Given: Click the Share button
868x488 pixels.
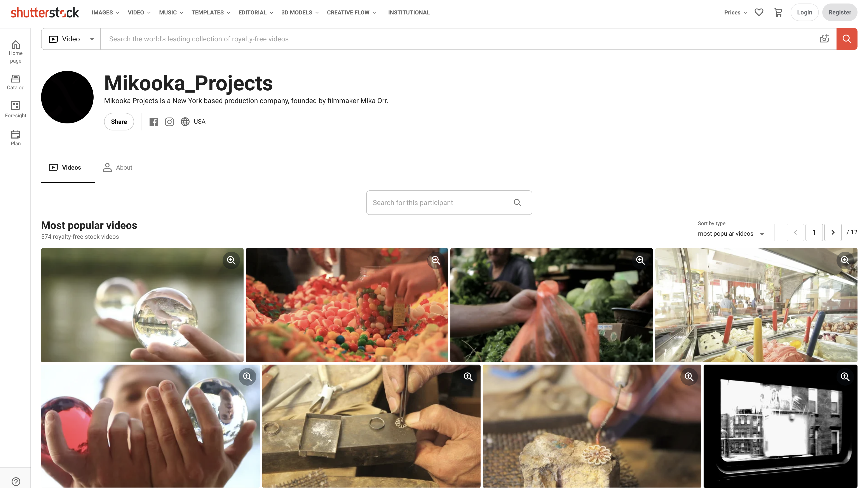Looking at the screenshot, I should [119, 122].
